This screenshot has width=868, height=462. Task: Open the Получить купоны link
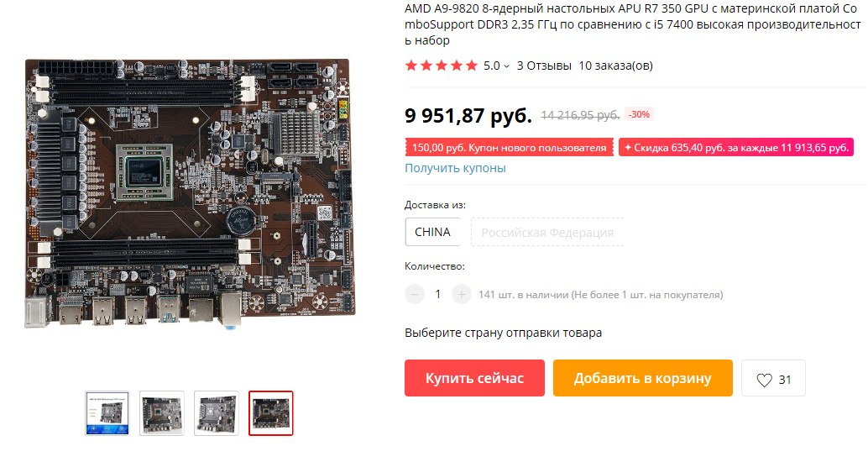[455, 168]
